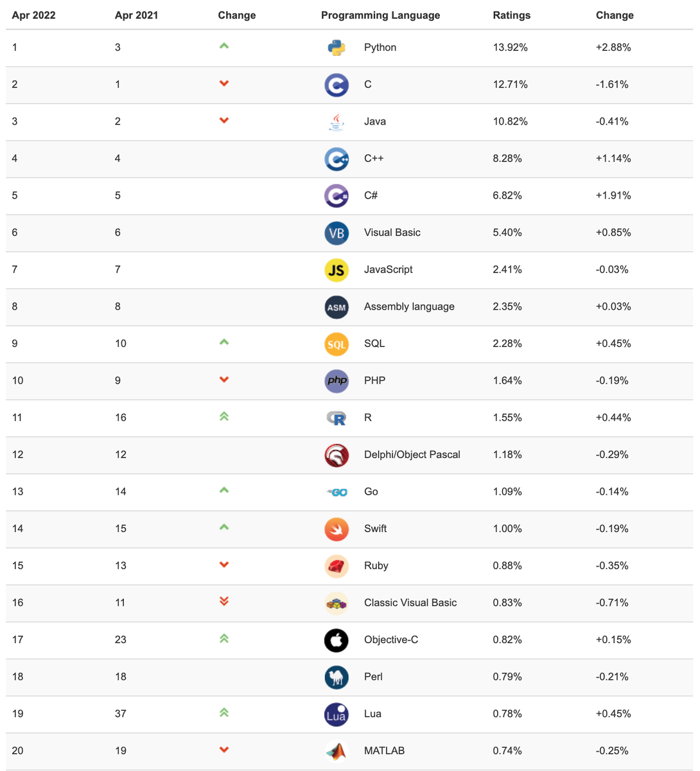This screenshot has height=771, width=700.
Task: Click the Programming Language column header
Action: 380,15
